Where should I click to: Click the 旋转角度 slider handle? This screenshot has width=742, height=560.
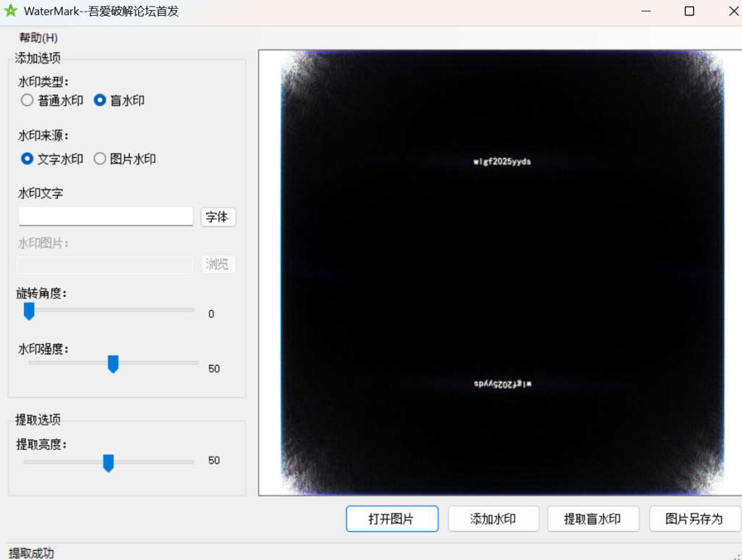point(29,312)
